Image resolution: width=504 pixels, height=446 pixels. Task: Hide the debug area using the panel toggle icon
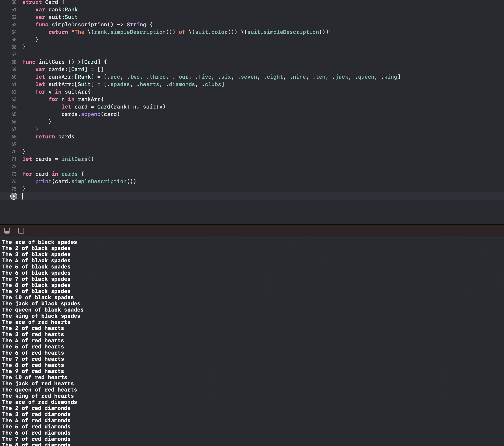pos(7,231)
